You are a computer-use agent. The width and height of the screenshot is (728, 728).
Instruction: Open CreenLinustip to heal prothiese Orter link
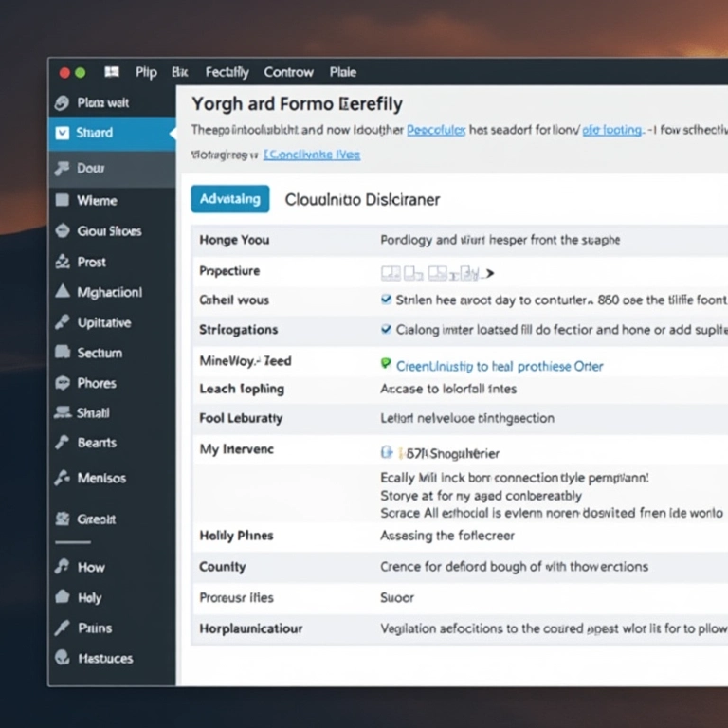[500, 366]
